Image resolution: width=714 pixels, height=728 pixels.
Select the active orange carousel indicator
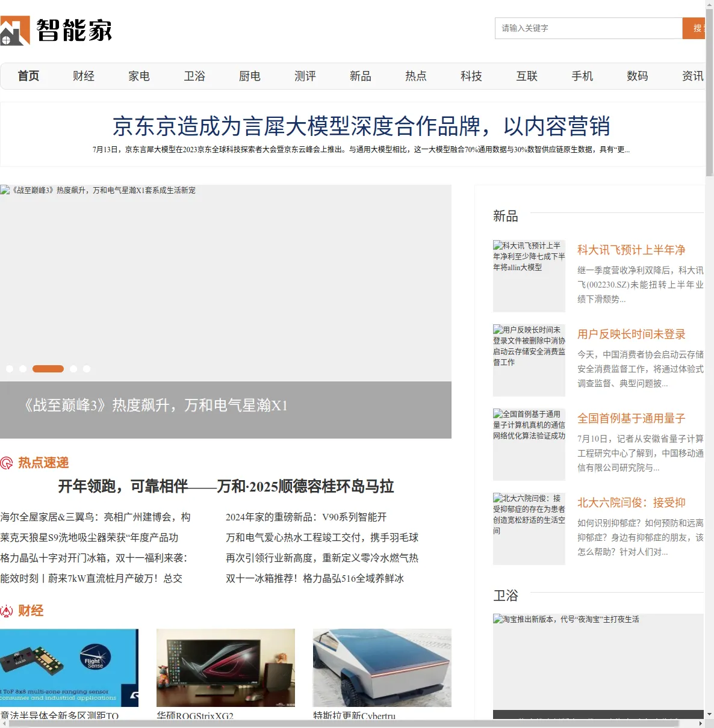48,369
